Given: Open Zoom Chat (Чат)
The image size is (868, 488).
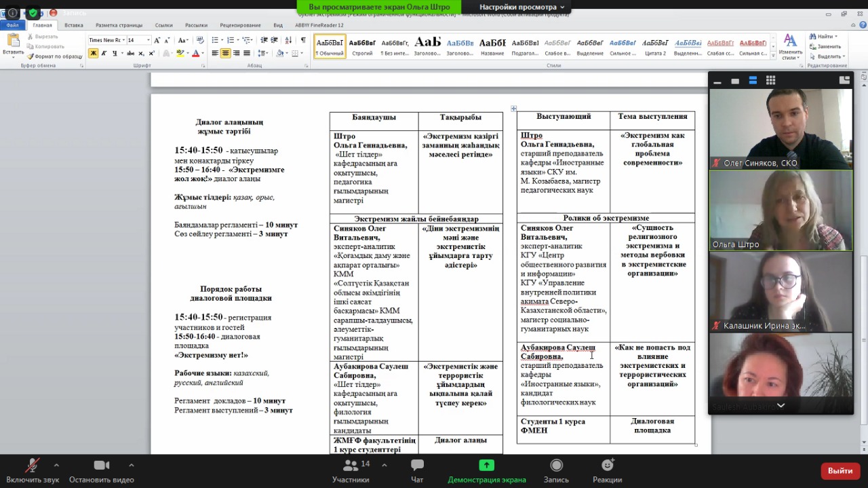Looking at the screenshot, I should pos(417,470).
